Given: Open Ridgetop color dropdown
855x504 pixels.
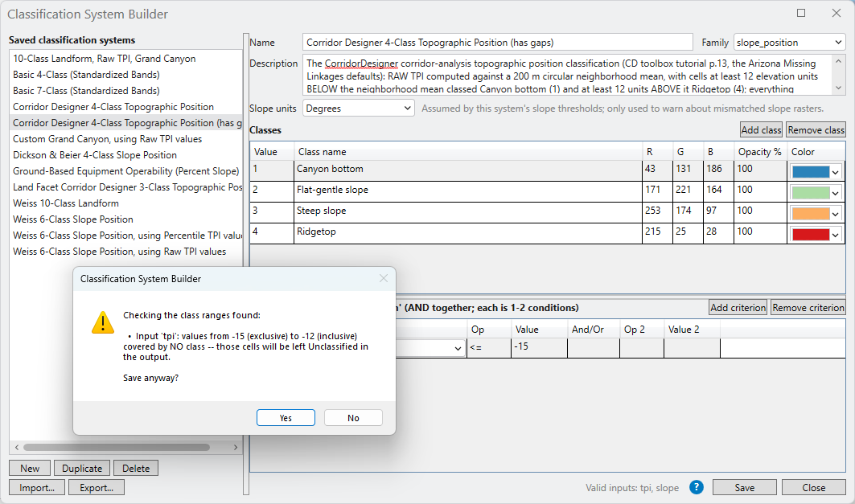Looking at the screenshot, I should [835, 235].
